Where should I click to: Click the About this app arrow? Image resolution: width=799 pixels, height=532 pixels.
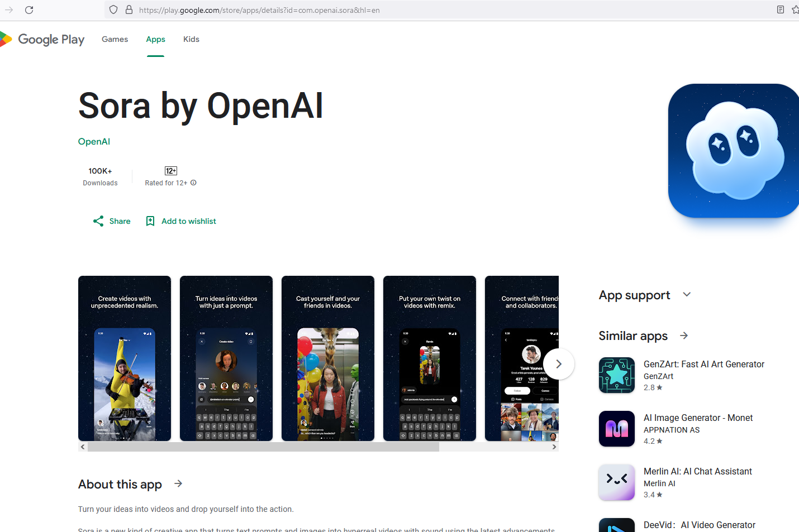(x=178, y=483)
